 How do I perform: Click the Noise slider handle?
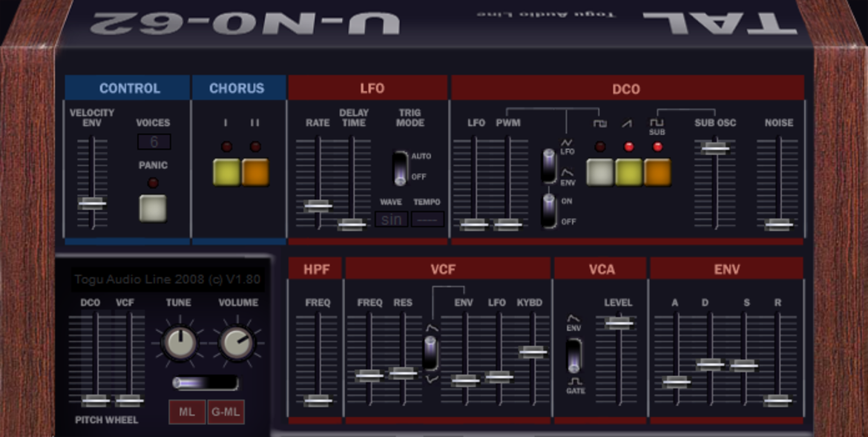tap(778, 224)
